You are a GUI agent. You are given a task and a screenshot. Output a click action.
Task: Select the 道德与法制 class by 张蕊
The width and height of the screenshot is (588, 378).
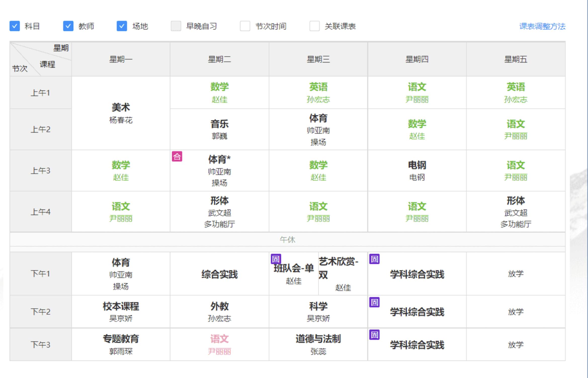318,344
